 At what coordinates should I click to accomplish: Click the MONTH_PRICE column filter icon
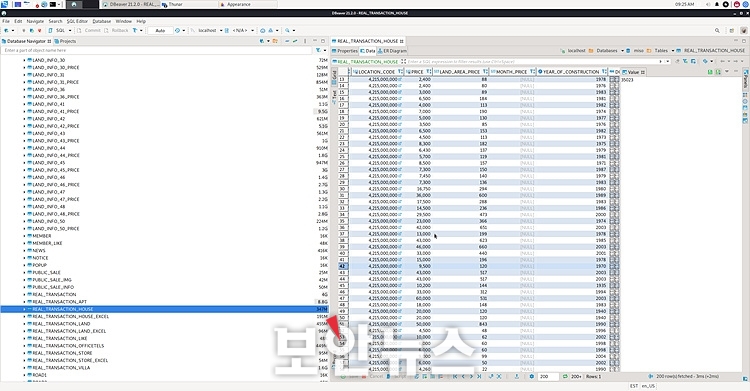(532, 72)
